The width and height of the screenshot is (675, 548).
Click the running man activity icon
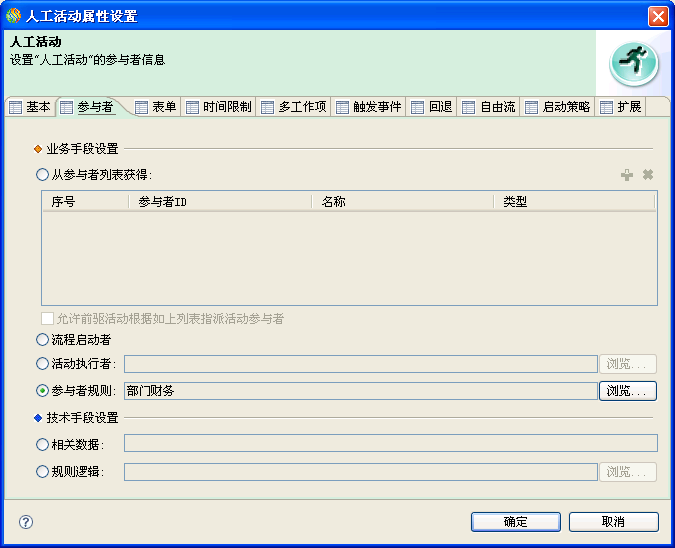click(x=634, y=64)
